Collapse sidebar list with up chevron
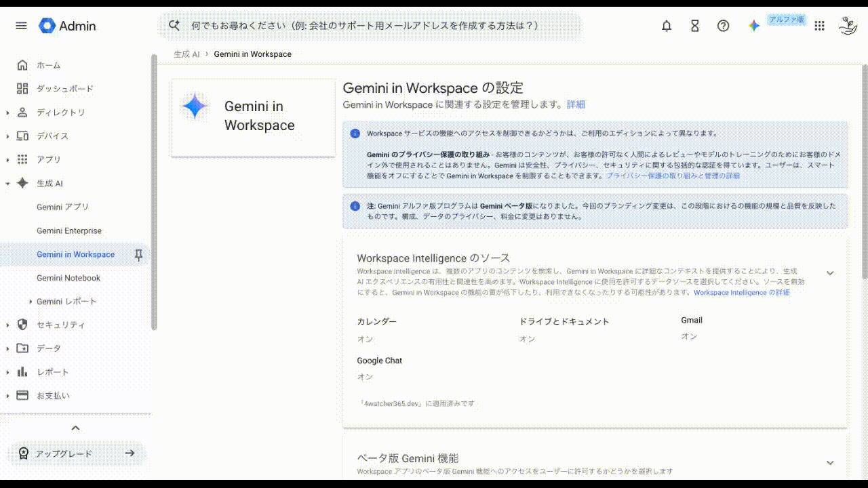This screenshot has width=868, height=488. 75,428
